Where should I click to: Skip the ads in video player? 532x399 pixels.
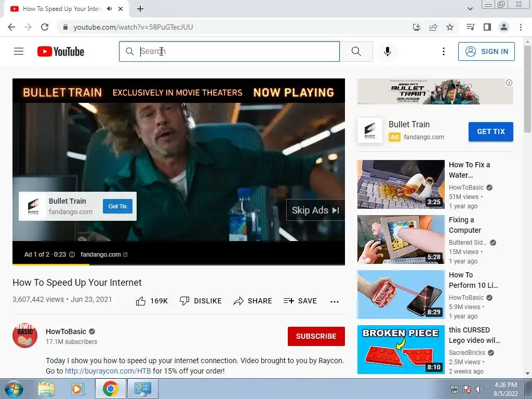click(315, 210)
